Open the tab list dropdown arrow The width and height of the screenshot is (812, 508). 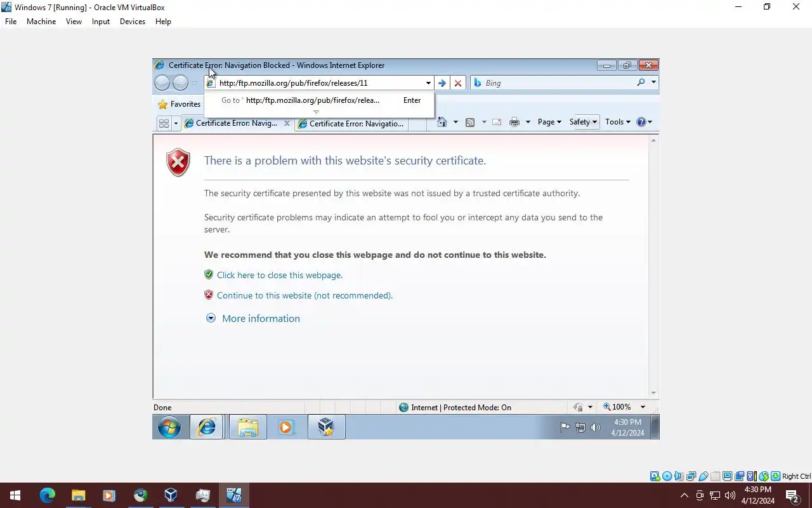pyautogui.click(x=176, y=123)
